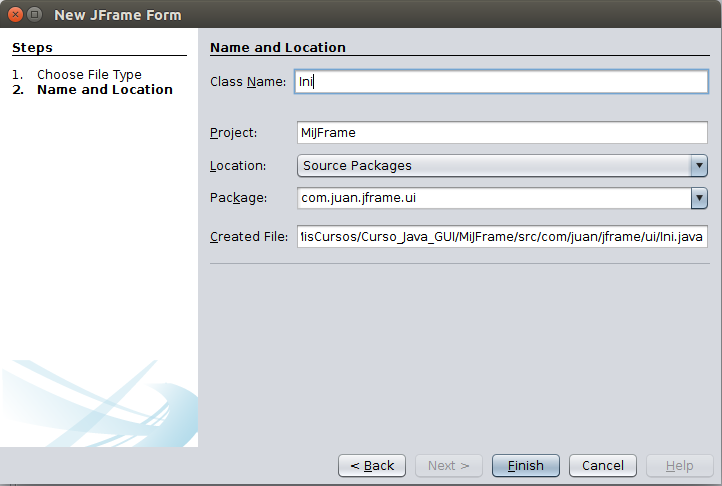Image resolution: width=722 pixels, height=486 pixels.
Task: Click the Created File label
Action: click(249, 236)
